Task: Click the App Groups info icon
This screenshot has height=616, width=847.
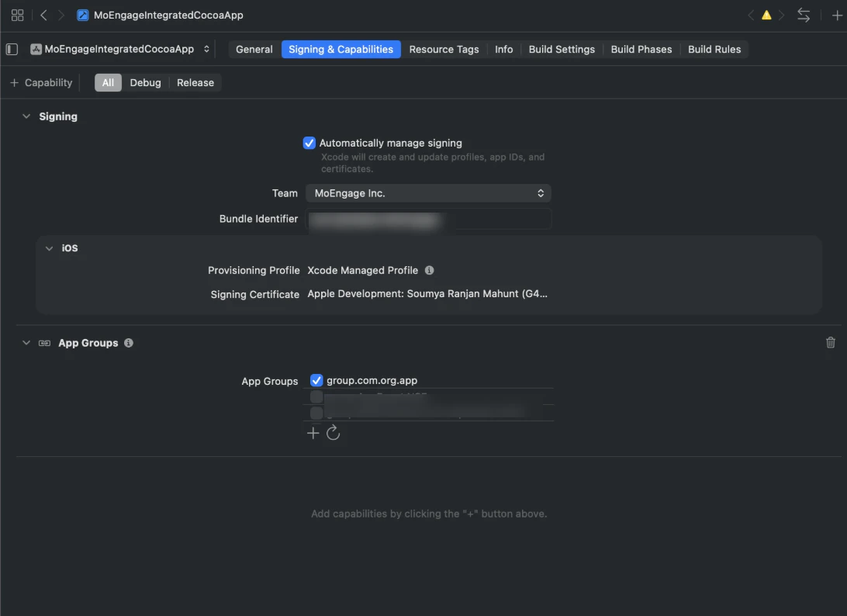Action: point(129,343)
